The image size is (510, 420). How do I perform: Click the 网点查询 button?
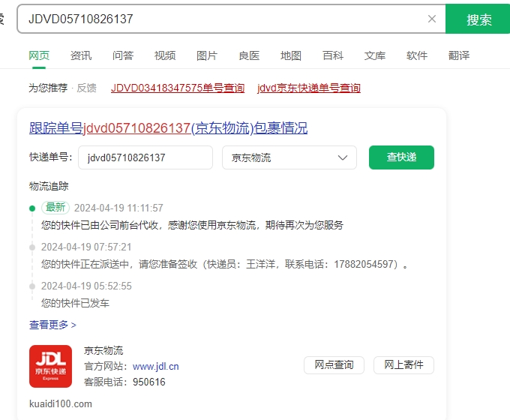click(334, 365)
